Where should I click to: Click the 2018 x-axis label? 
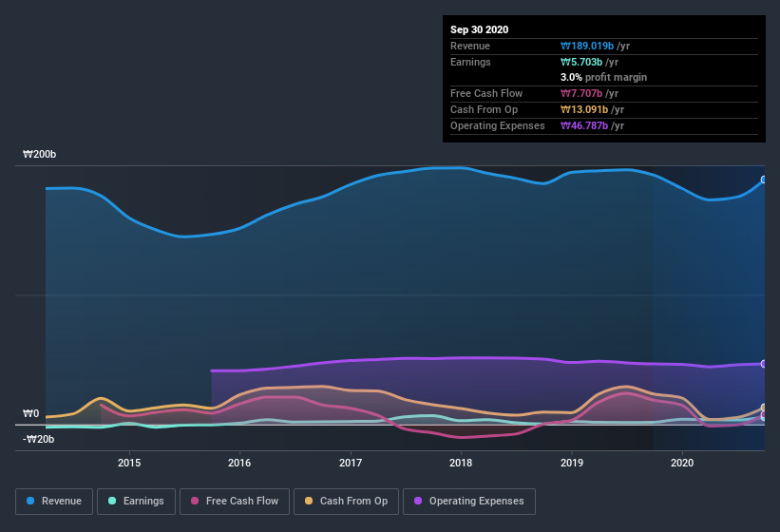tap(461, 463)
